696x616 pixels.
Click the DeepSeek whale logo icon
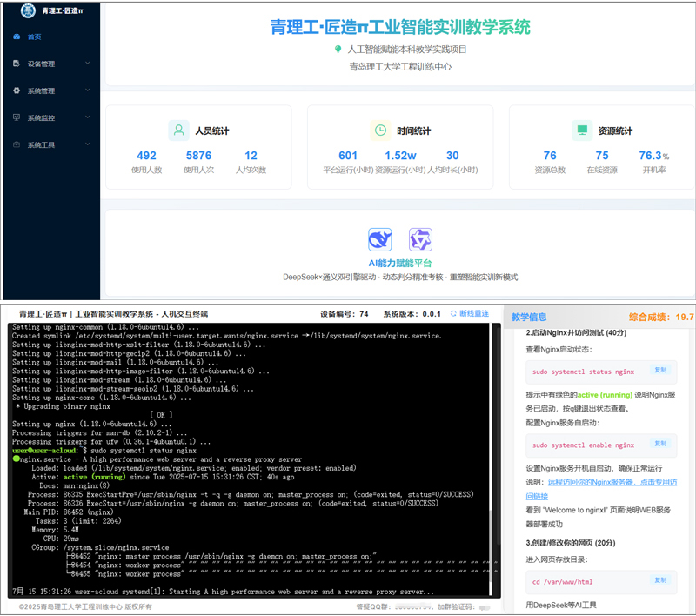coord(380,239)
